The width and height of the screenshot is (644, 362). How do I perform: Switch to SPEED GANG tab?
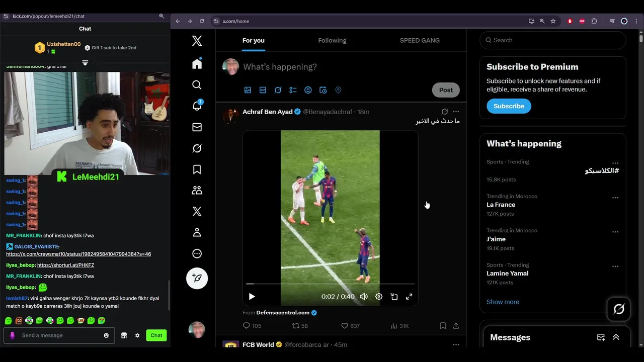coord(420,40)
